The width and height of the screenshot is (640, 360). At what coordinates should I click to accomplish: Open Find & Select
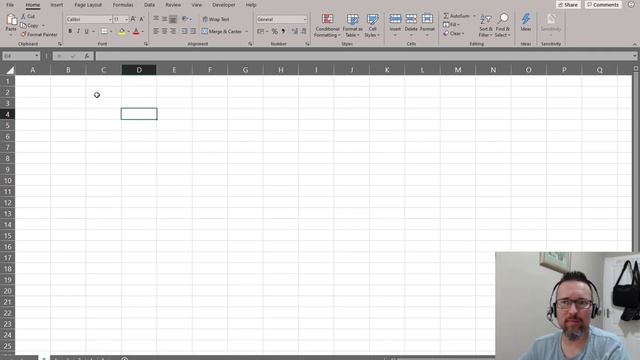[503, 25]
